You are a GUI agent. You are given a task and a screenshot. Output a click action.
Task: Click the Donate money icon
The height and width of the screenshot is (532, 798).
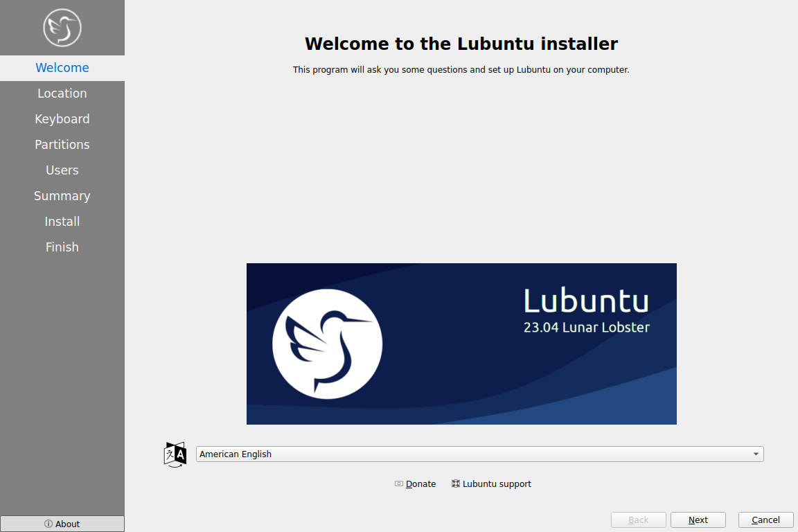pos(399,484)
